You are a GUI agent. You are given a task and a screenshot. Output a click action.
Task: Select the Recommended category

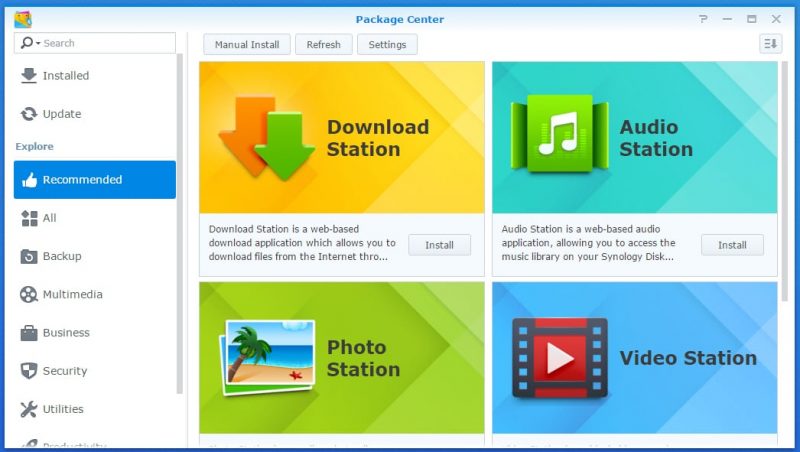point(95,180)
